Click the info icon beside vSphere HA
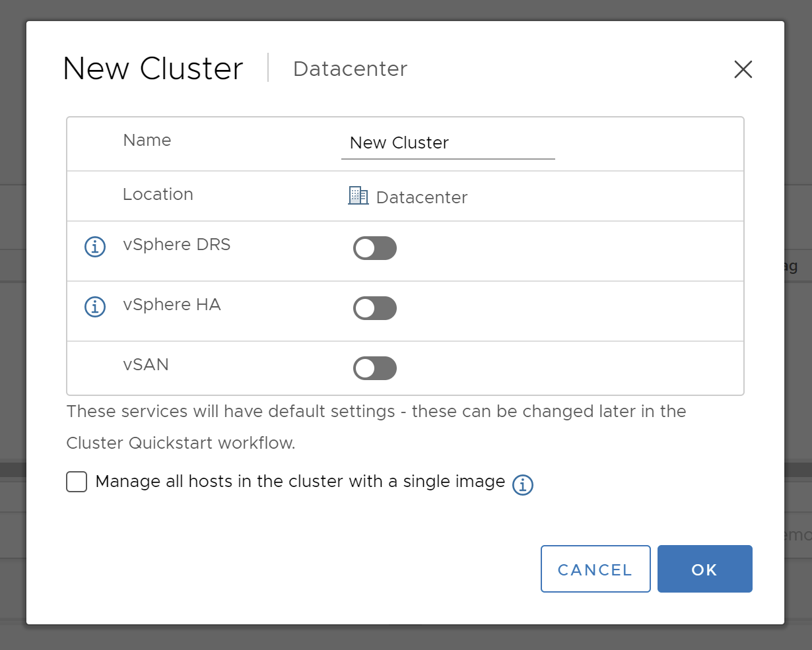 pos(95,307)
